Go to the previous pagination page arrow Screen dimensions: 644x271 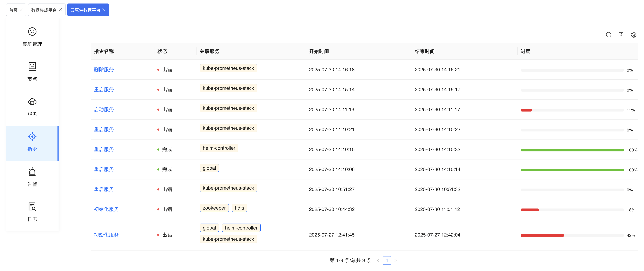click(x=378, y=260)
